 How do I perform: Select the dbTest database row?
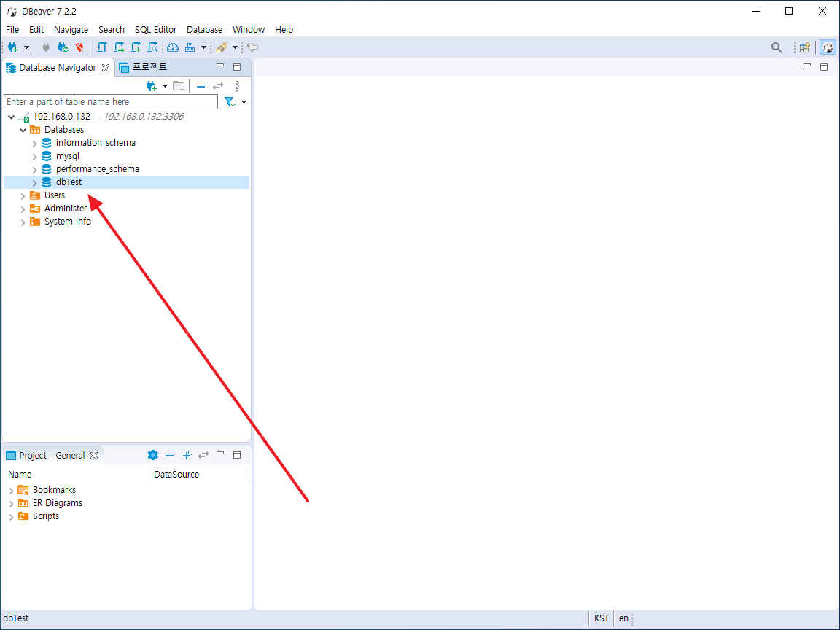[x=126, y=182]
